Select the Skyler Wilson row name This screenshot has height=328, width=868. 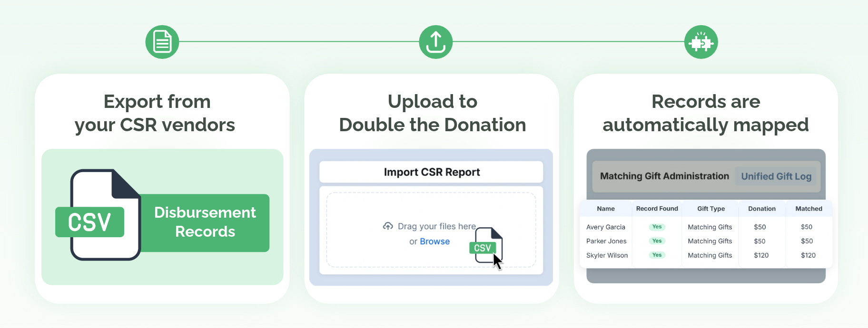coord(607,255)
